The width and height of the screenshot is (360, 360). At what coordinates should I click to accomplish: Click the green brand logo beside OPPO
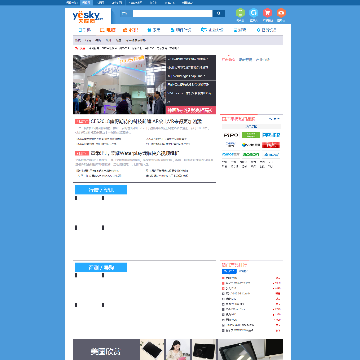click(251, 135)
